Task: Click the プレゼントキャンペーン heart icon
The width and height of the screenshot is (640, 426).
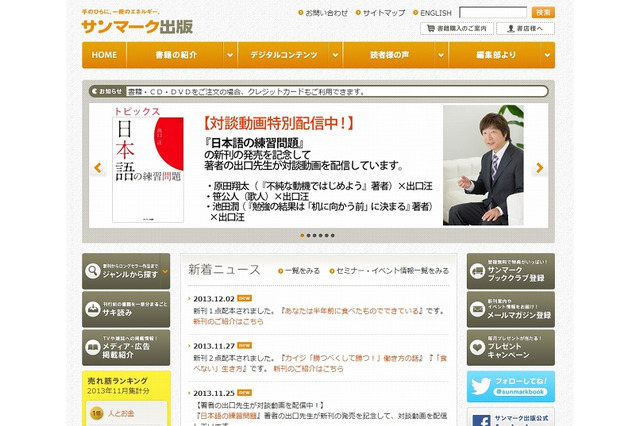Action: click(477, 347)
